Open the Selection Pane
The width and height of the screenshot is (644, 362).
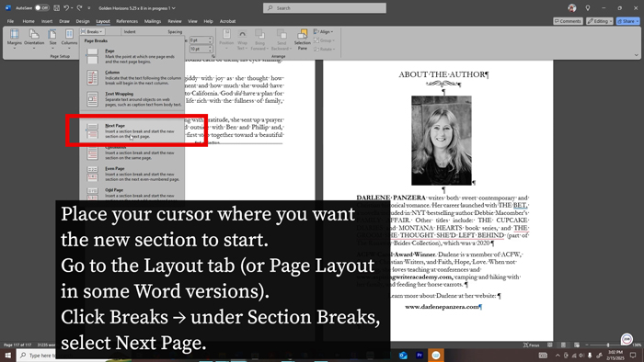[x=303, y=40]
